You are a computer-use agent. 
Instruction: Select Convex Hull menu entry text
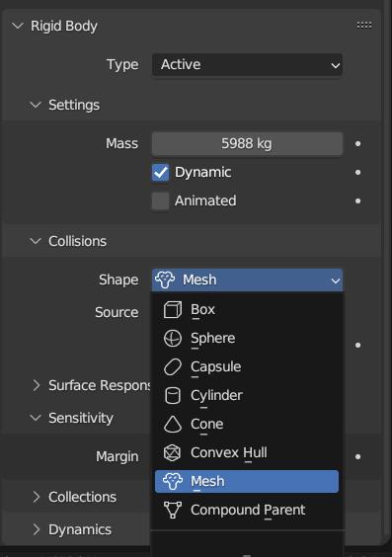click(x=229, y=452)
